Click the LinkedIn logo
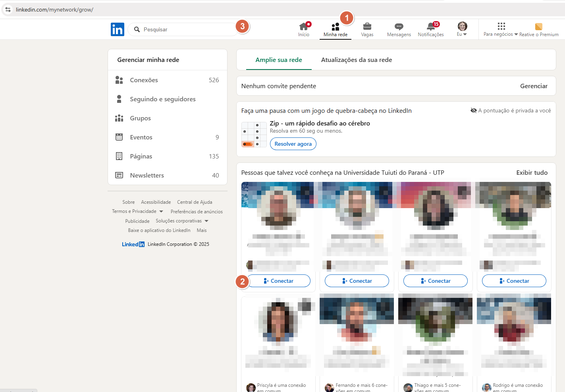 [118, 29]
